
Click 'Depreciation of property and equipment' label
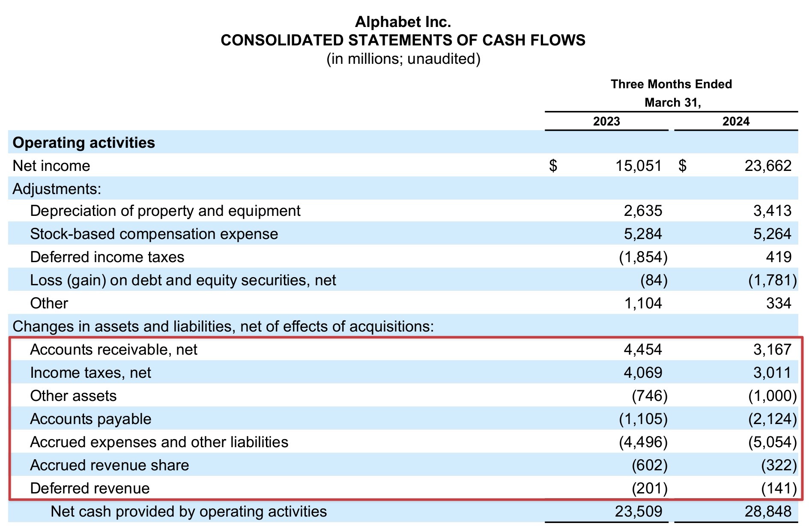(x=165, y=211)
